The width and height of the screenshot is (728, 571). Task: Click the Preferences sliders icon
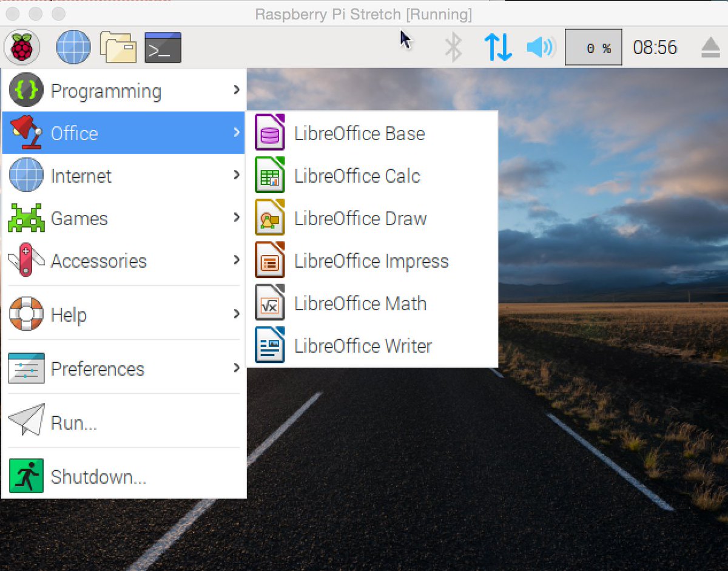coord(26,368)
